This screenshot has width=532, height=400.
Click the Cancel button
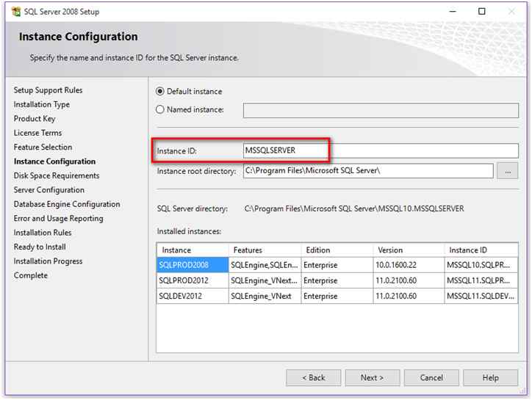click(431, 378)
